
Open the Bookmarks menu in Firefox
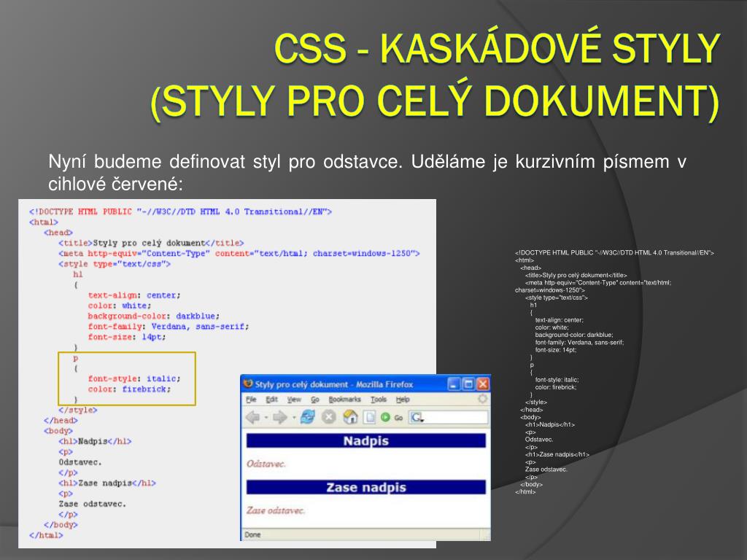click(344, 400)
